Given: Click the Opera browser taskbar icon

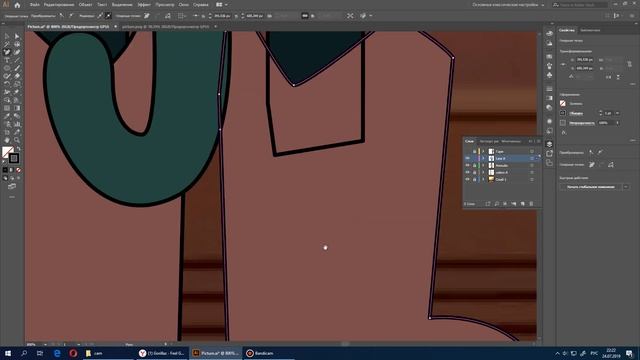Looking at the screenshot, I should (73, 353).
